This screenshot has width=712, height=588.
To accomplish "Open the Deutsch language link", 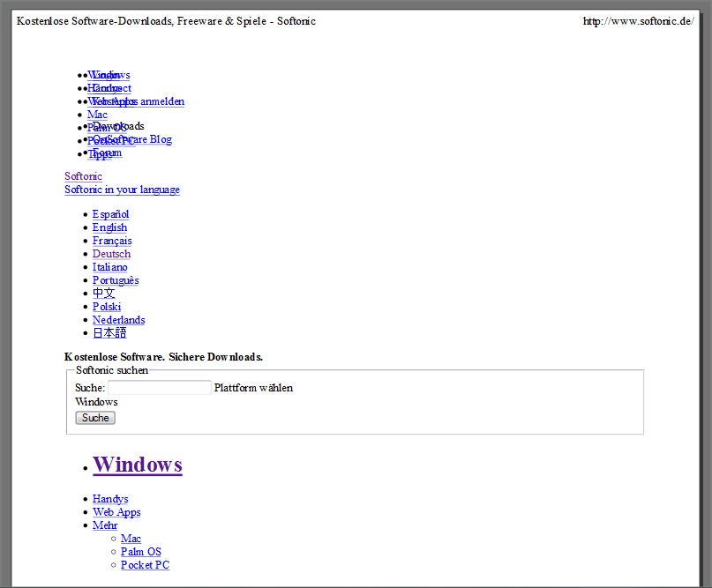I will coord(112,254).
